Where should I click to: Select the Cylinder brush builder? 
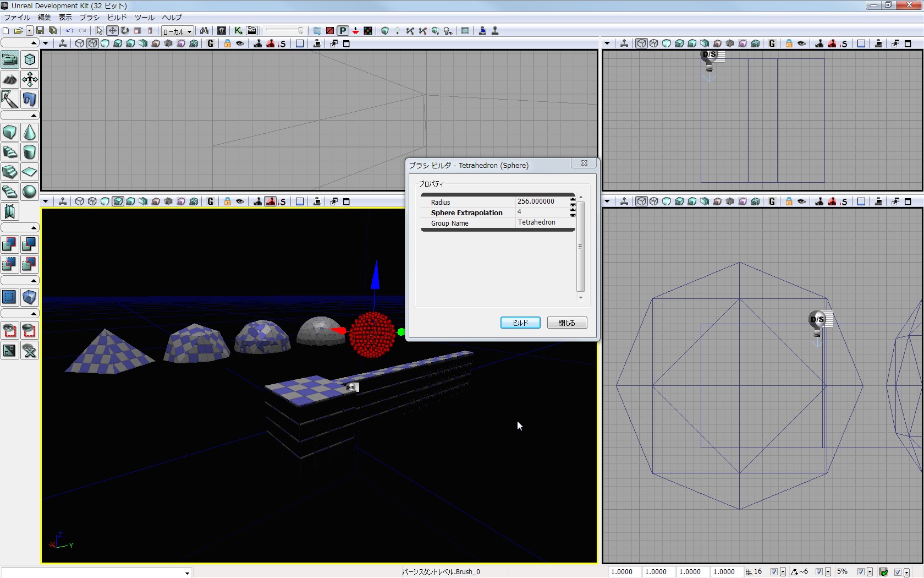30,152
